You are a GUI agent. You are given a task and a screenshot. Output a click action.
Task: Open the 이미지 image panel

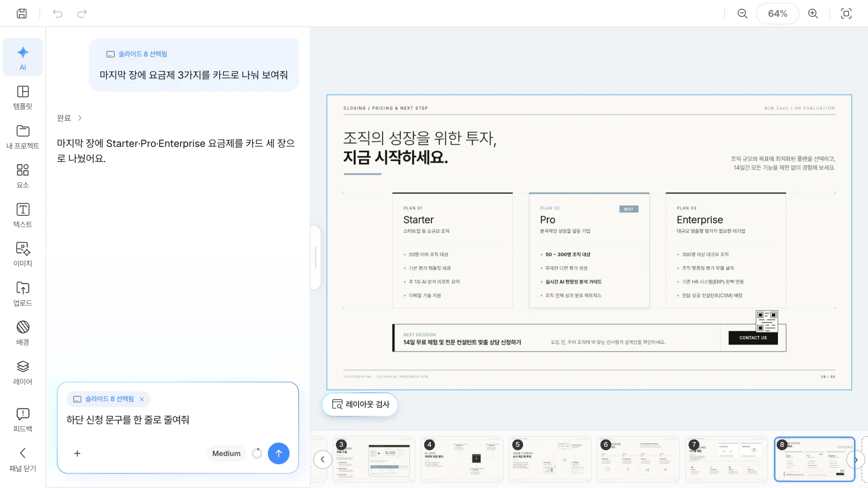[x=23, y=255]
